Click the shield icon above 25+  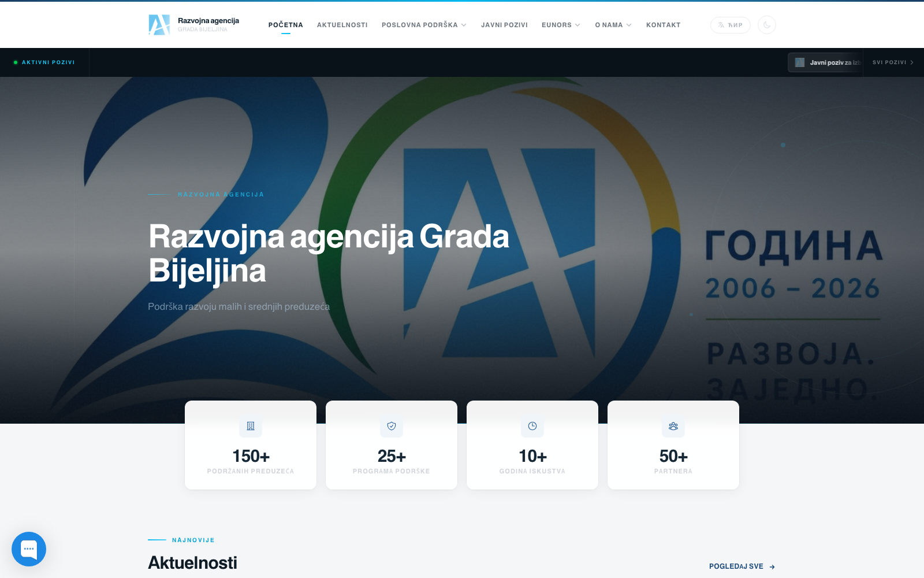click(x=392, y=426)
